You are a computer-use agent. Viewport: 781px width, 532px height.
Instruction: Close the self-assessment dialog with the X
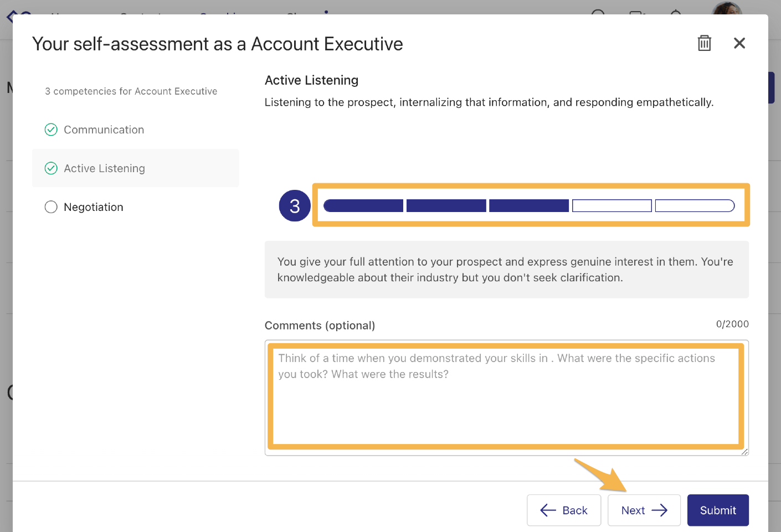click(x=739, y=43)
